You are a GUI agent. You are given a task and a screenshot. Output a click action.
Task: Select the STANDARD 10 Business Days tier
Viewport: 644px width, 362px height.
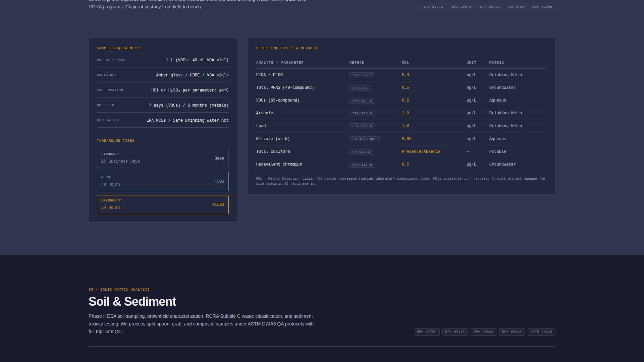(163, 158)
